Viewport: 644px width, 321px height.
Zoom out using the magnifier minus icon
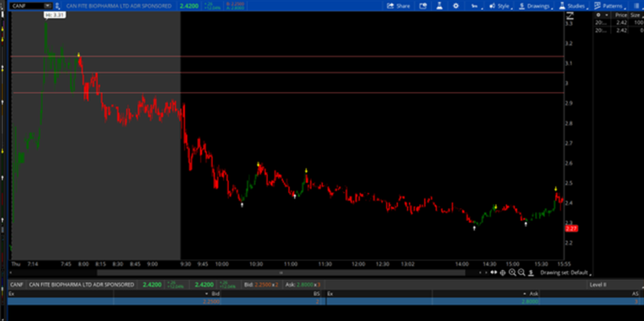pyautogui.click(x=521, y=273)
